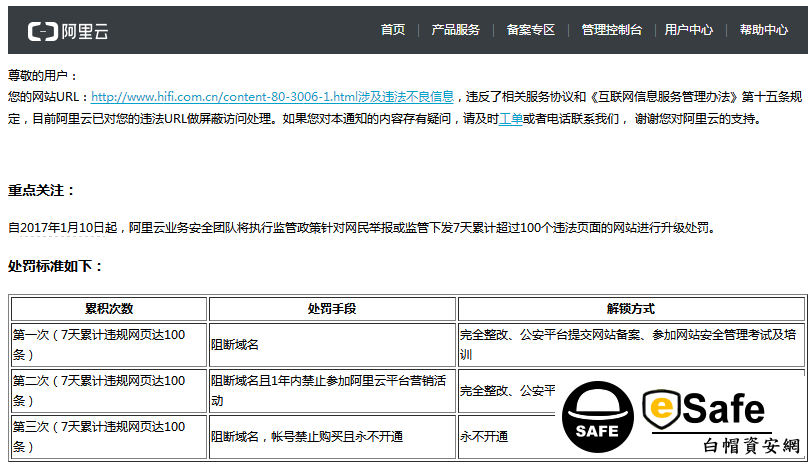Image resolution: width=811 pixels, height=473 pixels.
Task: Select 用户中心 in the header menu
Action: click(688, 30)
